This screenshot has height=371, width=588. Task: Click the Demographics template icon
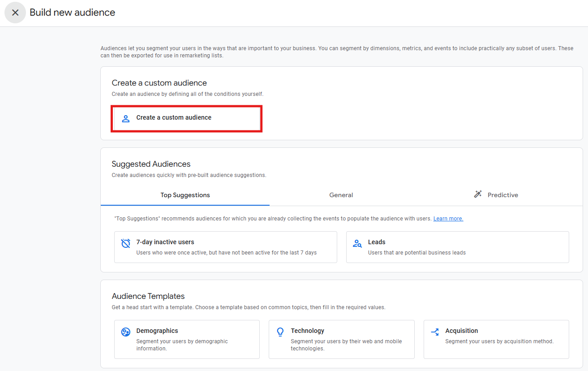pyautogui.click(x=126, y=332)
